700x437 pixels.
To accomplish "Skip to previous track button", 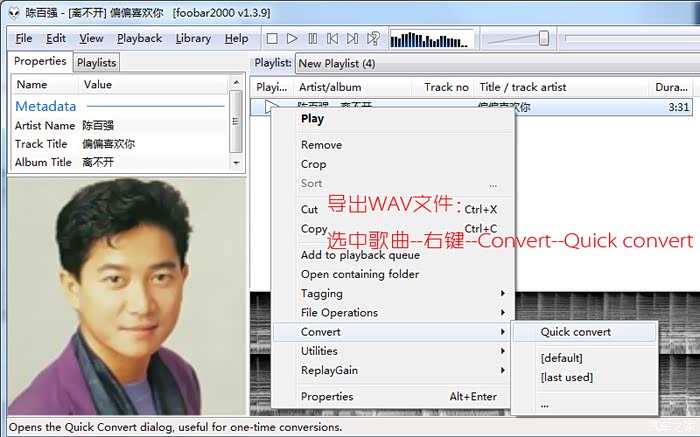I will coord(333,39).
